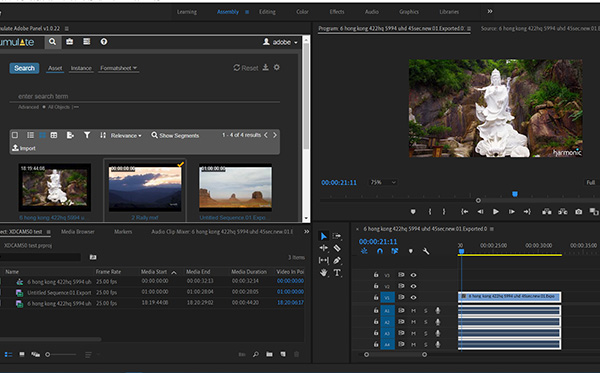Click the filter funnel icon in results toolbar

click(87, 135)
